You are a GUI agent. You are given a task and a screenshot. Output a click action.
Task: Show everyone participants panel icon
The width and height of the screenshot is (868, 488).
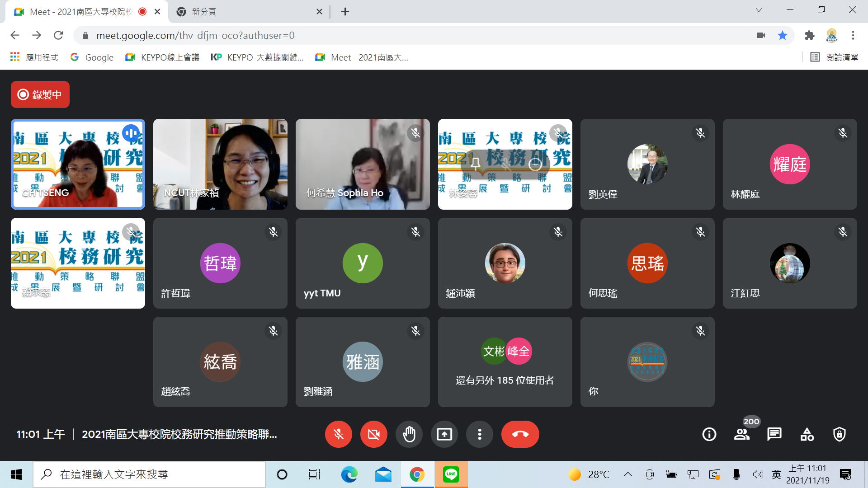[741, 434]
